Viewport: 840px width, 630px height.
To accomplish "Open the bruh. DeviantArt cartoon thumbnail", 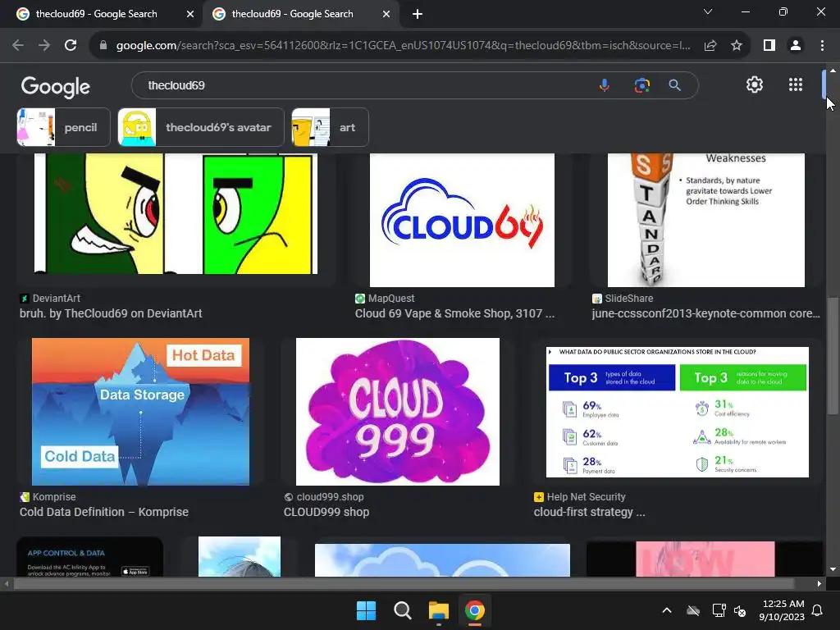I will (x=176, y=213).
